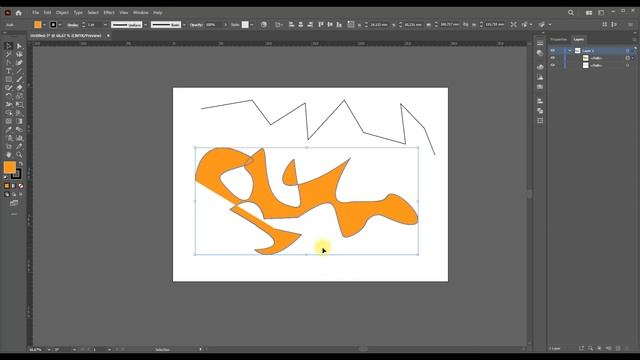Collapse the Layer 1 disclosure arrow
Image resolution: width=640 pixels, height=360 pixels.
coord(570,51)
